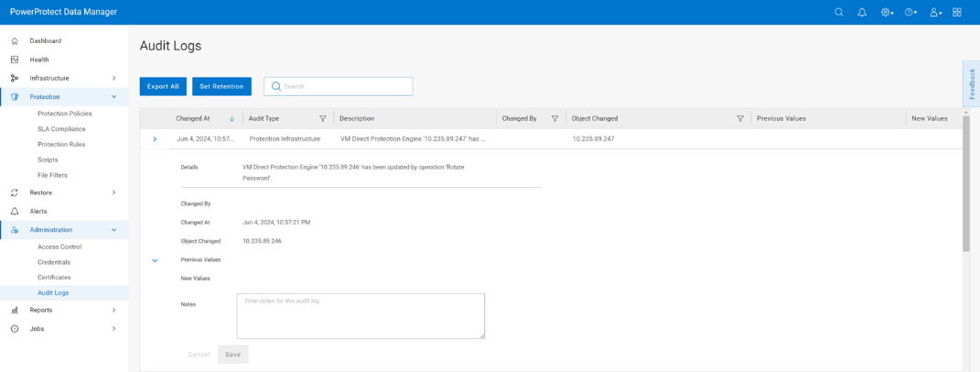980x372 pixels.
Task: Click the Export All button
Action: coord(163,86)
